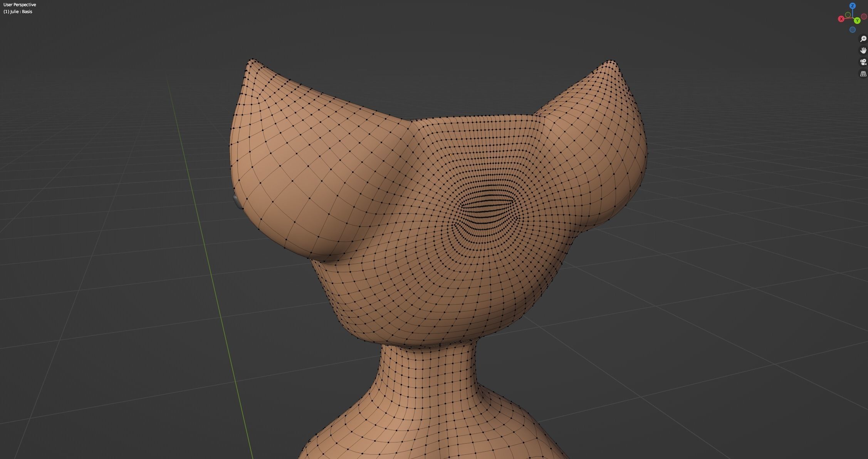The height and width of the screenshot is (459, 868).
Task: Snap view to the negative Y axis circle
Action: (848, 15)
